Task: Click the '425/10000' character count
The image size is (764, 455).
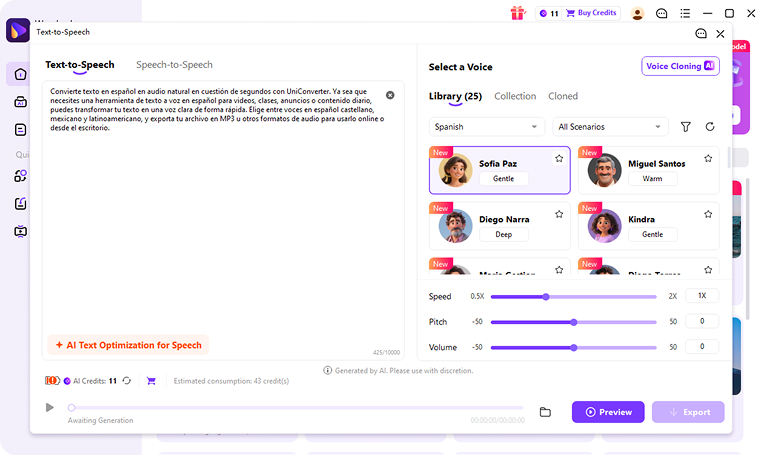Action: tap(386, 352)
